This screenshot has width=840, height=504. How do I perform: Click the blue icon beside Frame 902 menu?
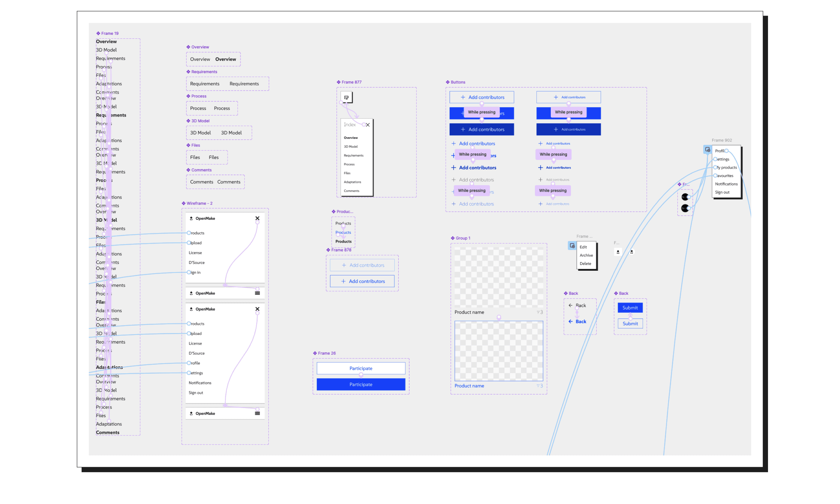pyautogui.click(x=707, y=150)
